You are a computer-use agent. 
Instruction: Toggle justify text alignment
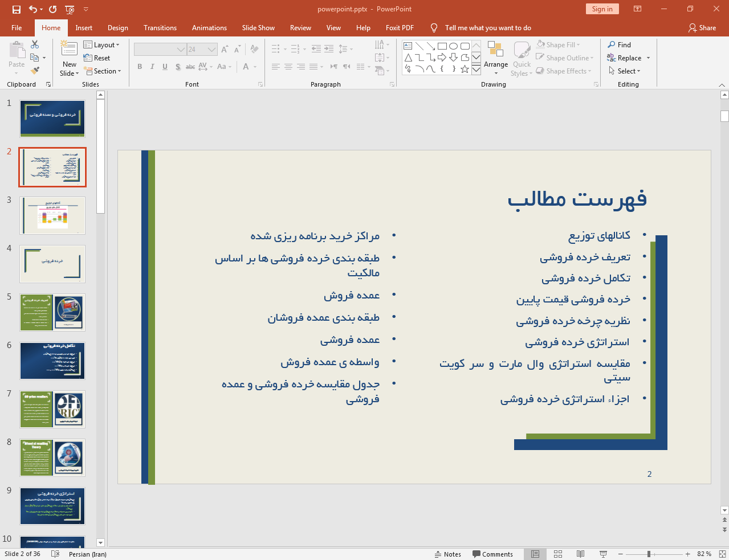pos(313,67)
